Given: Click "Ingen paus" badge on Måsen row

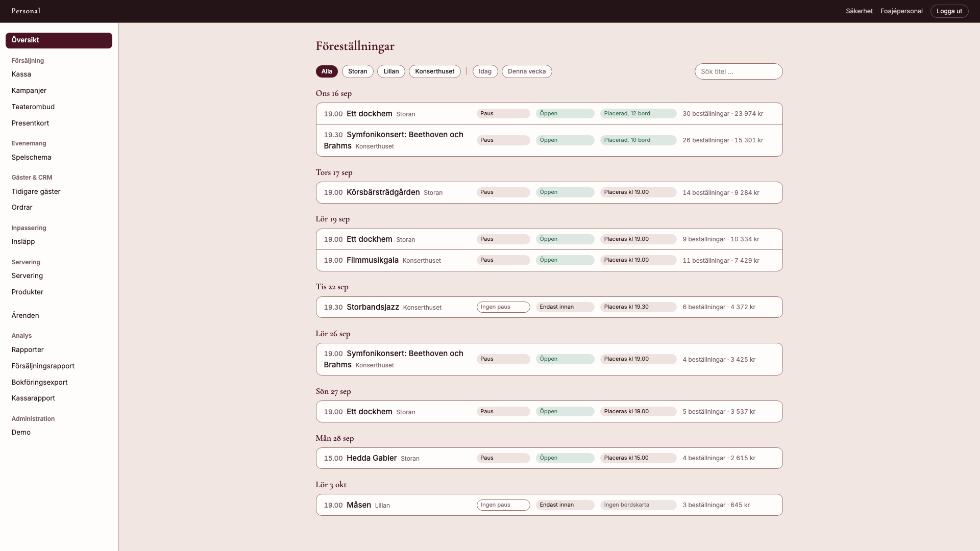Looking at the screenshot, I should tap(503, 505).
